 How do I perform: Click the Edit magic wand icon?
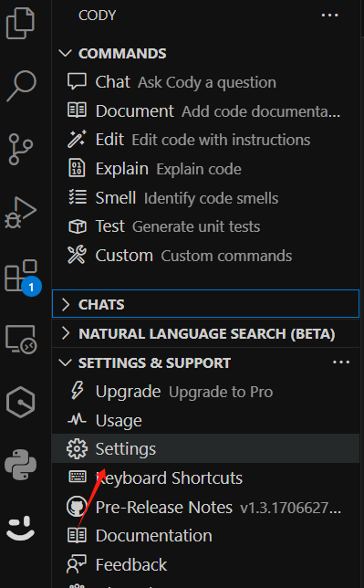78,139
